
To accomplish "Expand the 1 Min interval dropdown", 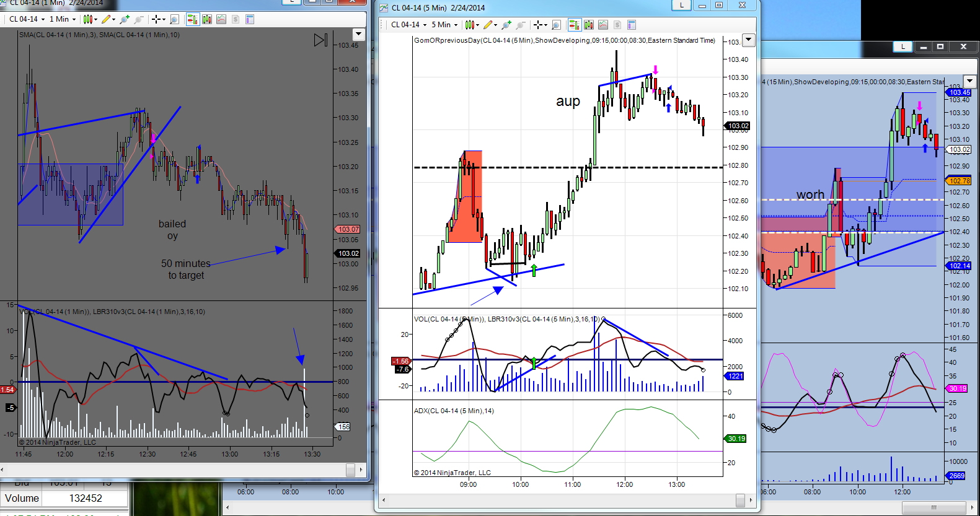I will point(63,19).
